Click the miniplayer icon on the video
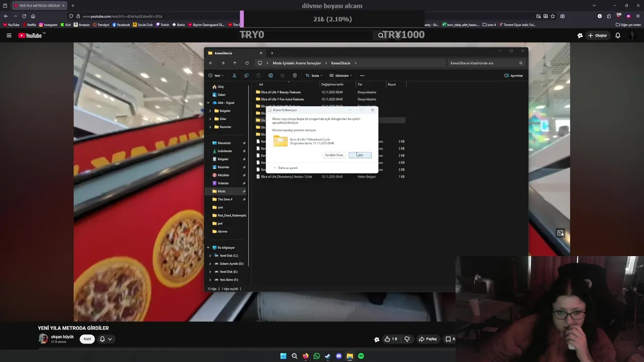Screen dimensions: 644x362 pyautogui.click(x=560, y=233)
